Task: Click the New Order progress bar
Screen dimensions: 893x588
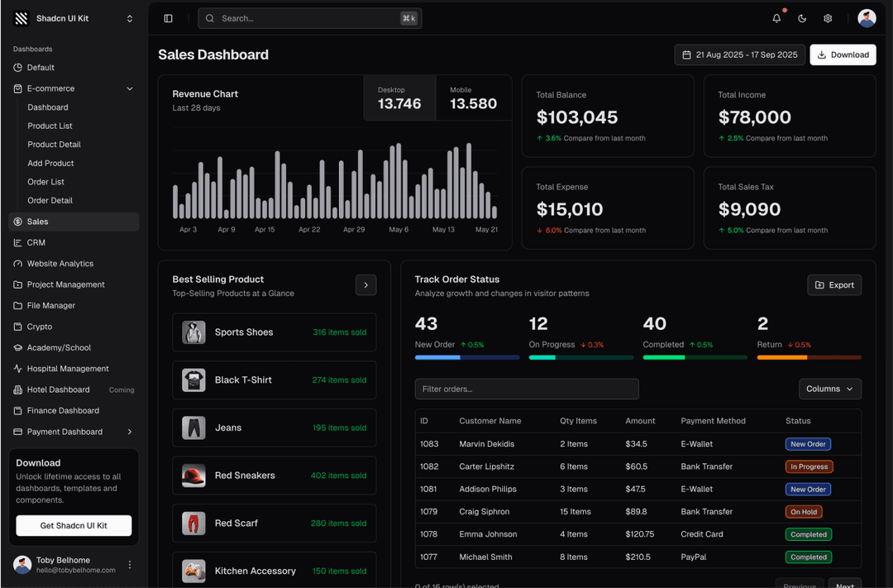Action: point(466,357)
